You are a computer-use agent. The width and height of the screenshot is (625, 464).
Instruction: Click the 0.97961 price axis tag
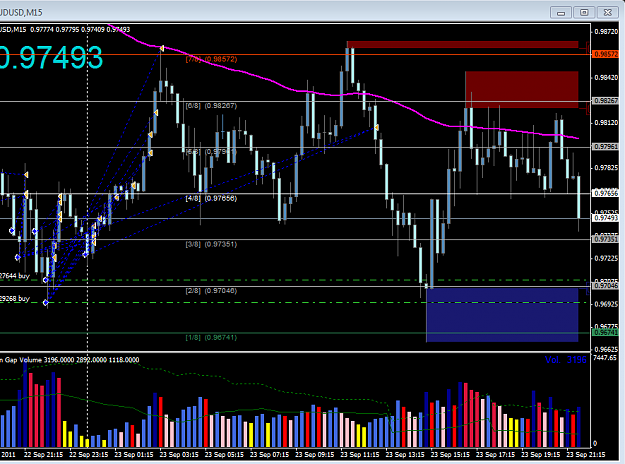[605, 147]
